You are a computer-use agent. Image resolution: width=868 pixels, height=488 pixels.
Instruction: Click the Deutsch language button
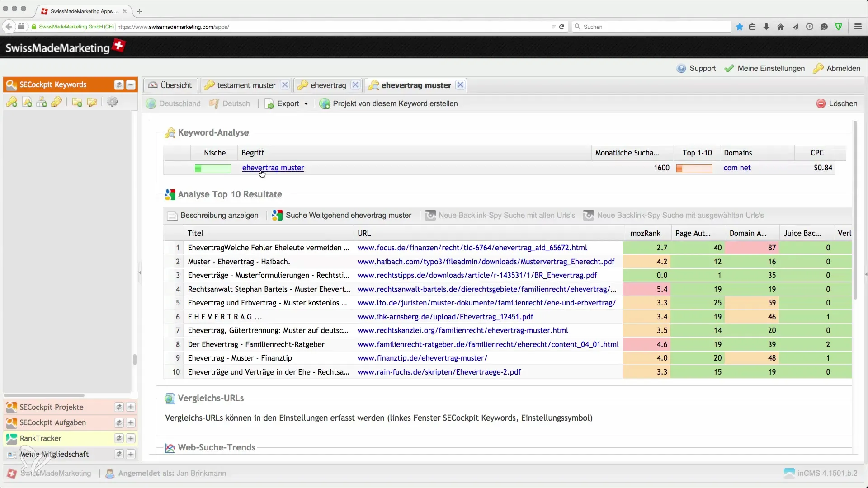[x=230, y=104]
